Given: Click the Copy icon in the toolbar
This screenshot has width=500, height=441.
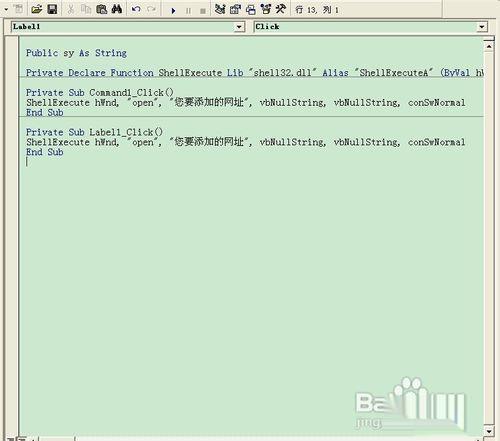Looking at the screenshot, I should pyautogui.click(x=86, y=9).
